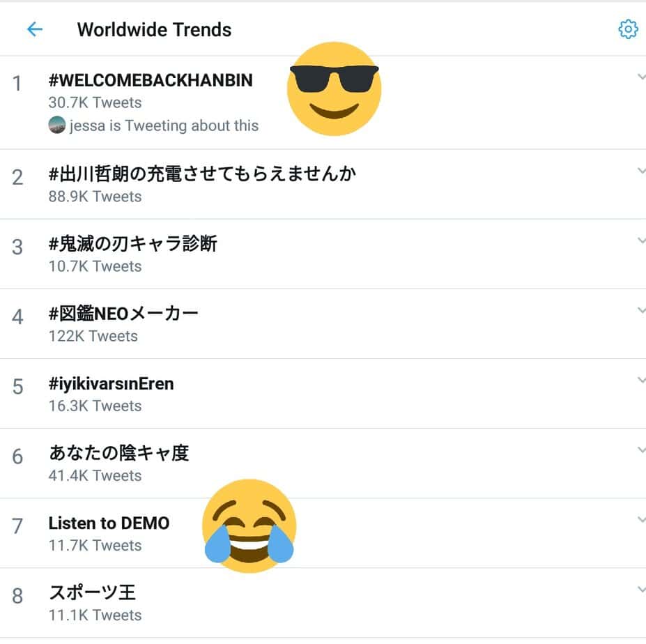646x644 pixels.
Task: Click the Worldwide Trends header title
Action: point(154,29)
